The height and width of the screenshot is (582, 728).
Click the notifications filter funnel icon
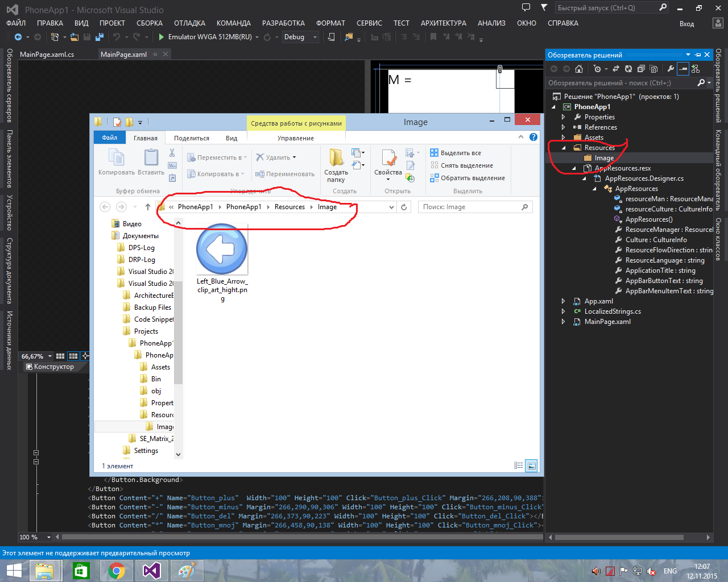click(x=544, y=7)
